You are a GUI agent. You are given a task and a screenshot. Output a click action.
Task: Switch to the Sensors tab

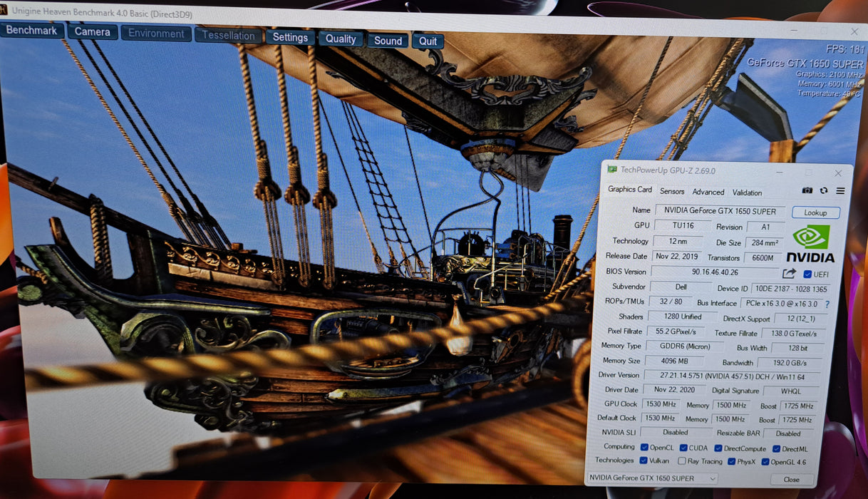click(x=672, y=191)
